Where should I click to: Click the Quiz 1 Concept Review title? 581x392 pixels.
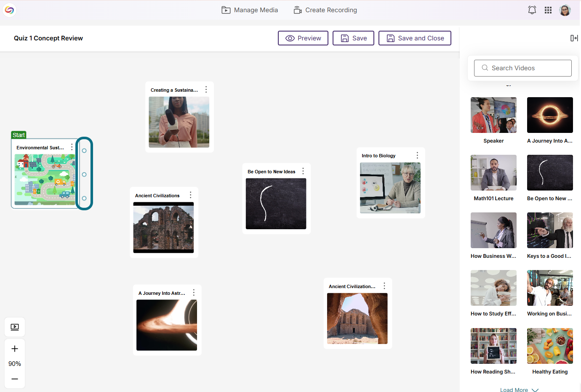(x=48, y=38)
